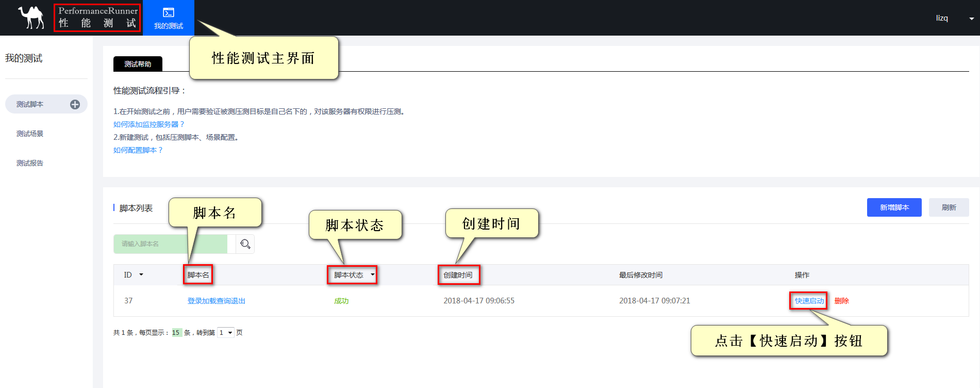980x388 pixels.
Task: Open the 脚本状态 filter dropdown
Action: (372, 274)
